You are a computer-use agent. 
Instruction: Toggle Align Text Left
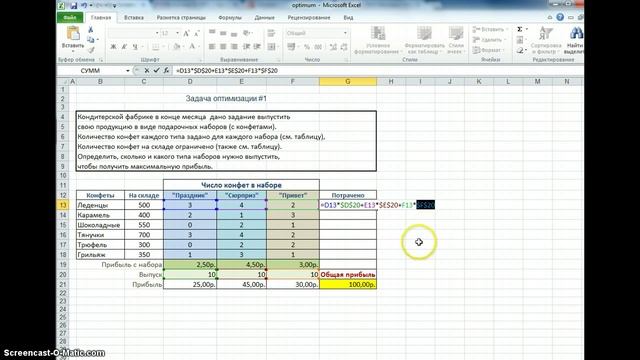click(212, 47)
